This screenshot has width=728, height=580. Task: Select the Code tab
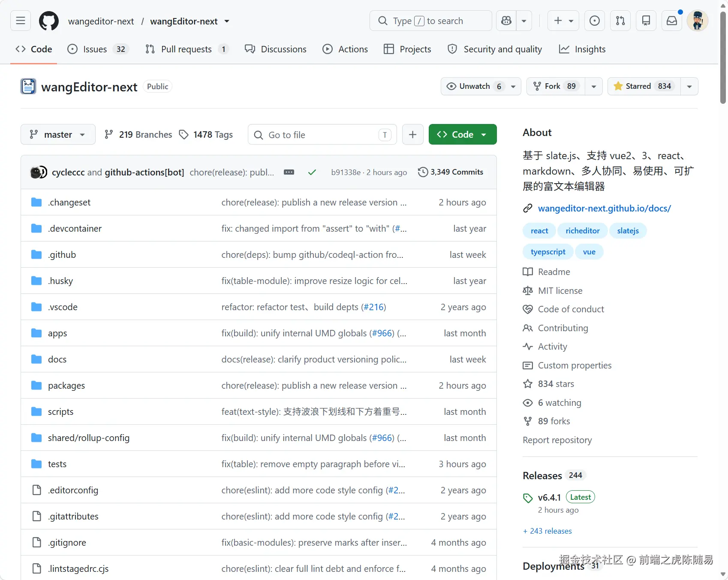[x=33, y=49]
